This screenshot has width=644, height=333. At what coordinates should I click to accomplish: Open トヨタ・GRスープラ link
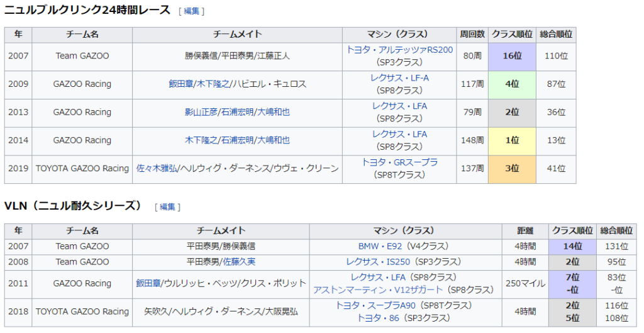(399, 162)
